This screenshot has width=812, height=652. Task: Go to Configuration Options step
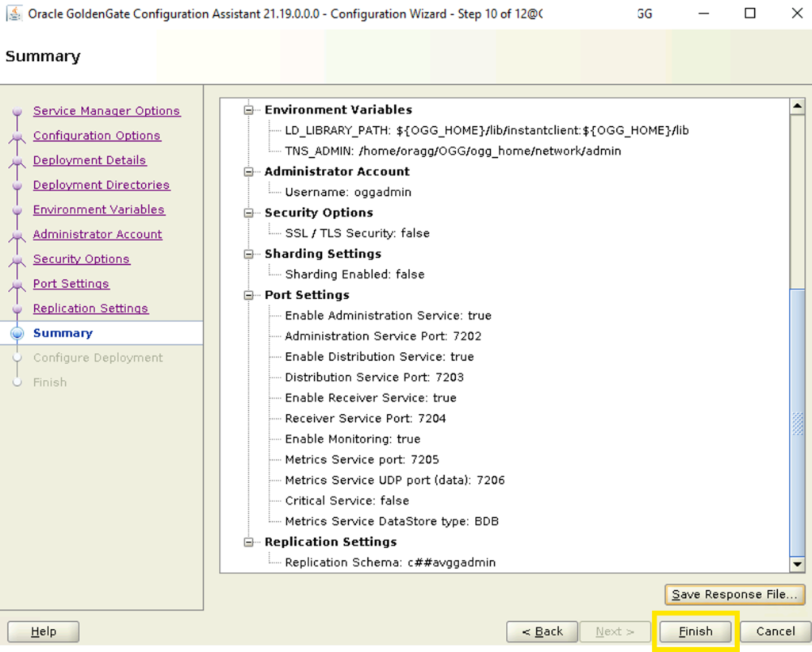(x=97, y=136)
